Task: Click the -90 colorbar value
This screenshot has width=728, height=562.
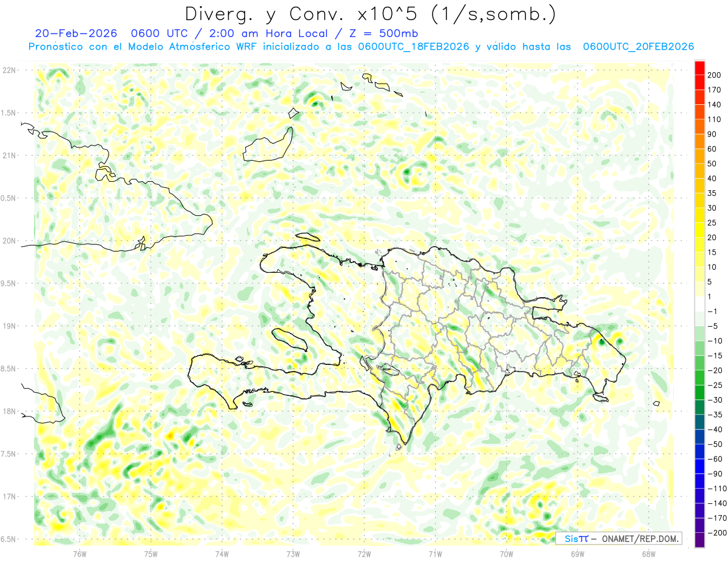Action: click(x=716, y=474)
